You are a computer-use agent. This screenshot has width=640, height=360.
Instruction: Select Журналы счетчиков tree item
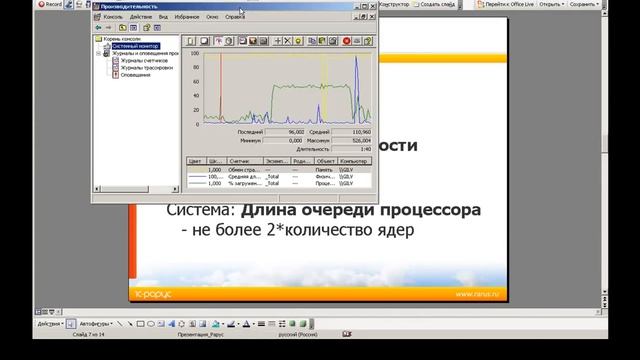pyautogui.click(x=144, y=60)
